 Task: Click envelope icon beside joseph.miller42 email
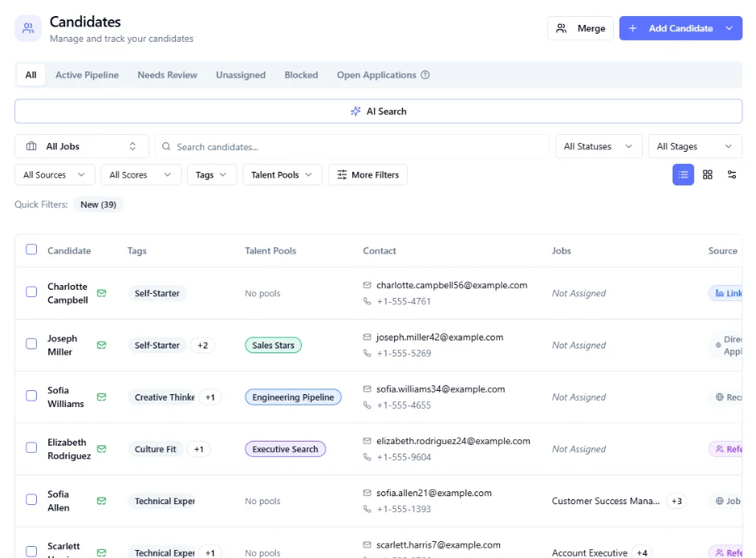367,337
